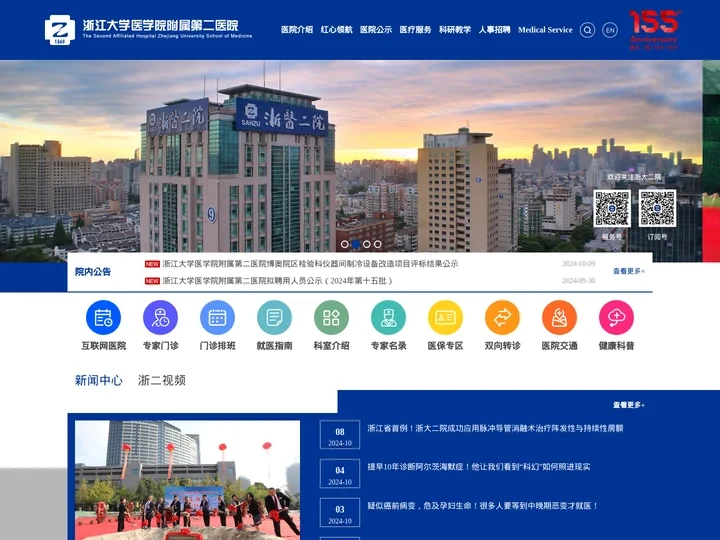Screen dimensions: 720x540
Task: Click the 院内公告 heading
Action: [x=93, y=272]
